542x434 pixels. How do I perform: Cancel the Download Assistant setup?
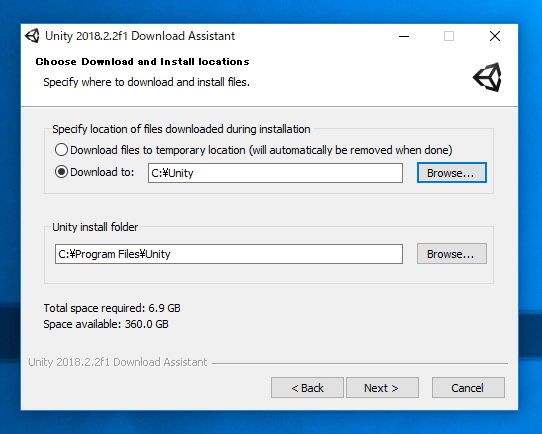468,388
